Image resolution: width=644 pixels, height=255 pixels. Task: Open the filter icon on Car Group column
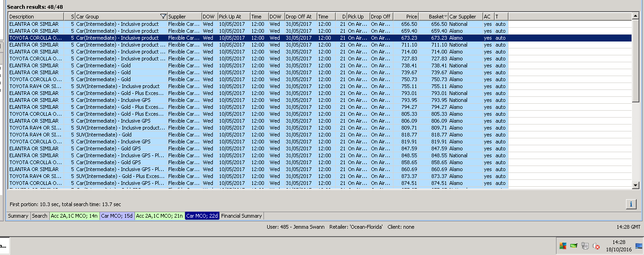163,17
